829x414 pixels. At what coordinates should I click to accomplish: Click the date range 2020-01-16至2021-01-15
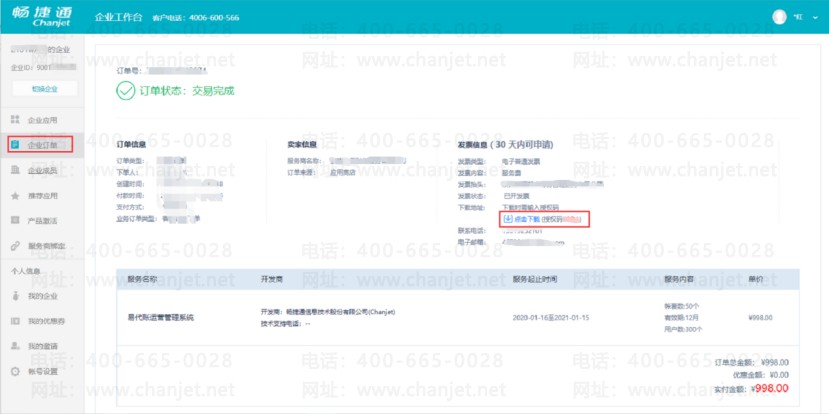551,318
